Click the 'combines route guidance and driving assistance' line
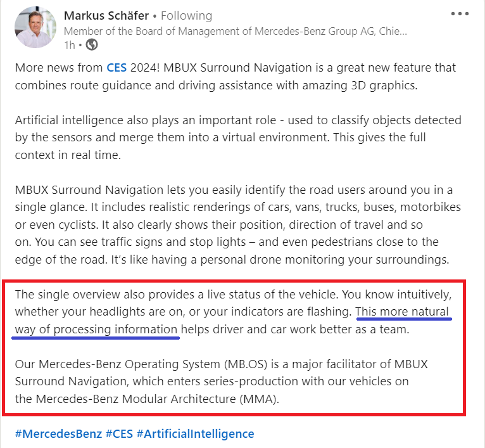 tap(216, 86)
